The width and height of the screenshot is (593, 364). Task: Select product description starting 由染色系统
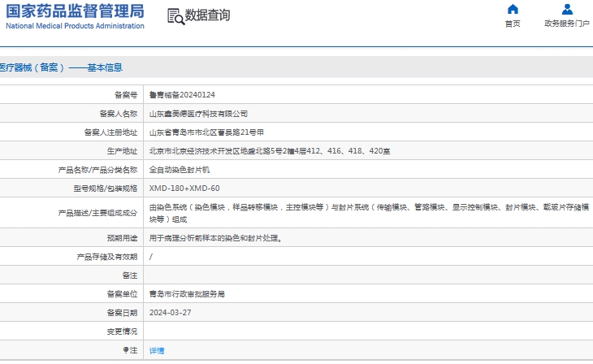coord(369,213)
